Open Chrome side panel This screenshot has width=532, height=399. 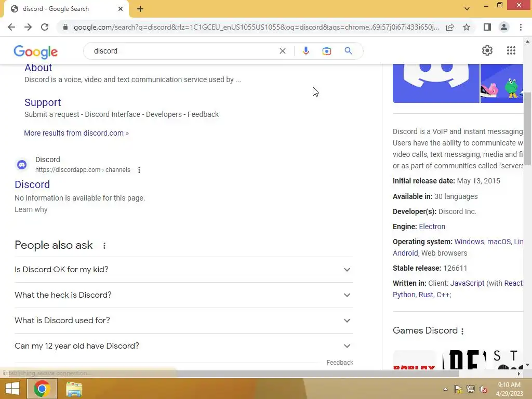[487, 27]
